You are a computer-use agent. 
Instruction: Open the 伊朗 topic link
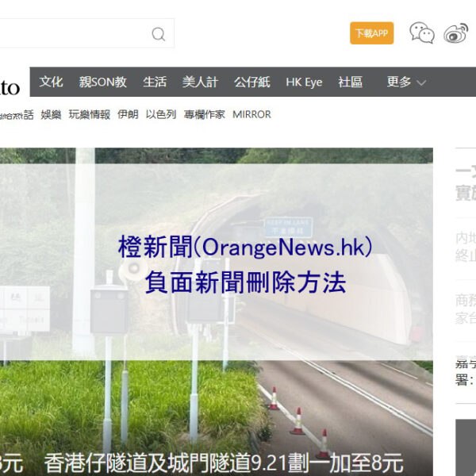click(x=128, y=114)
